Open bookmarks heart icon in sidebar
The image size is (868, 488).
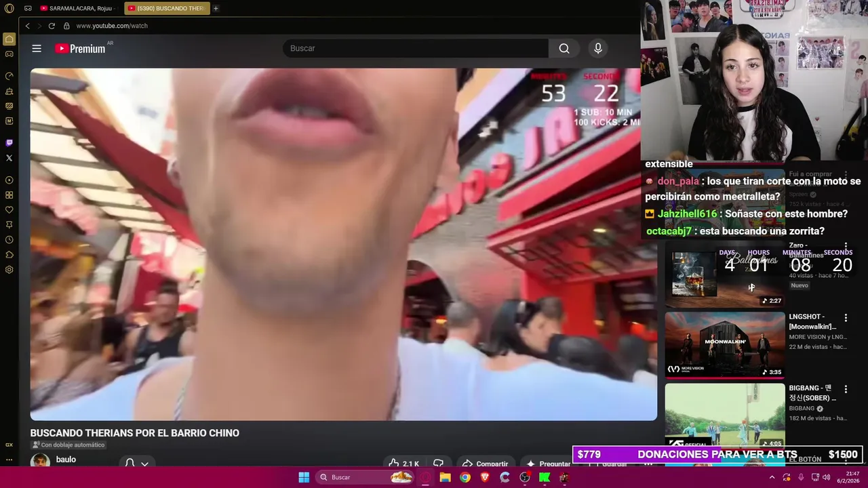click(x=9, y=210)
